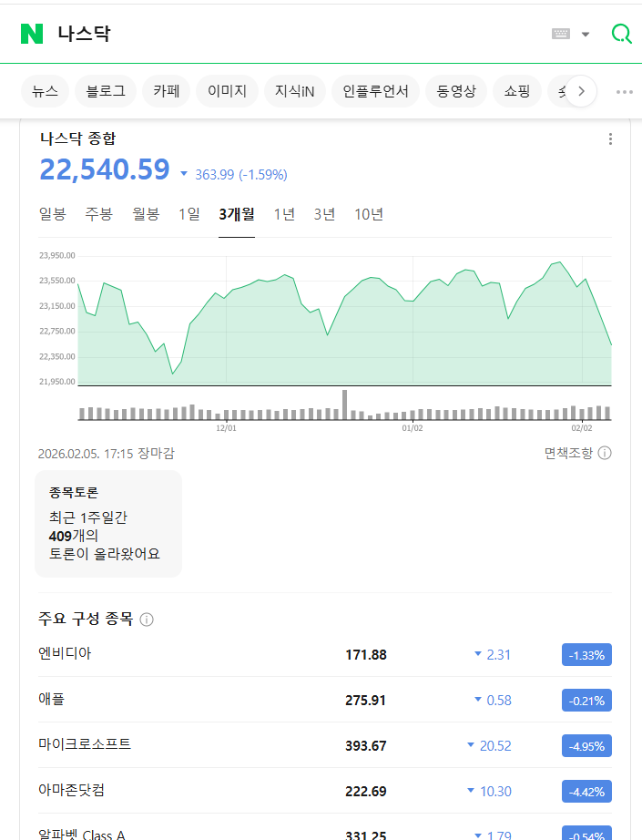
Task: Click the info icon next to 면책조항
Action: pyautogui.click(x=605, y=453)
